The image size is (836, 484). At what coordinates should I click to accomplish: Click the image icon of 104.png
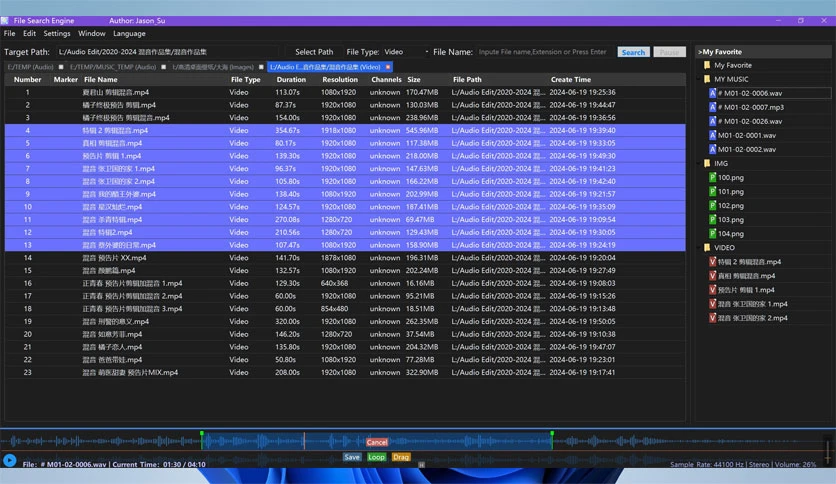[x=712, y=233]
